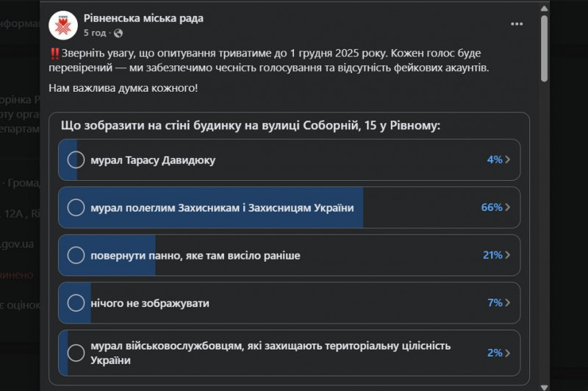Image resolution: width=588 pixels, height=391 pixels.
Task: Expand the chevron beside the 7% result
Action: [x=507, y=303]
